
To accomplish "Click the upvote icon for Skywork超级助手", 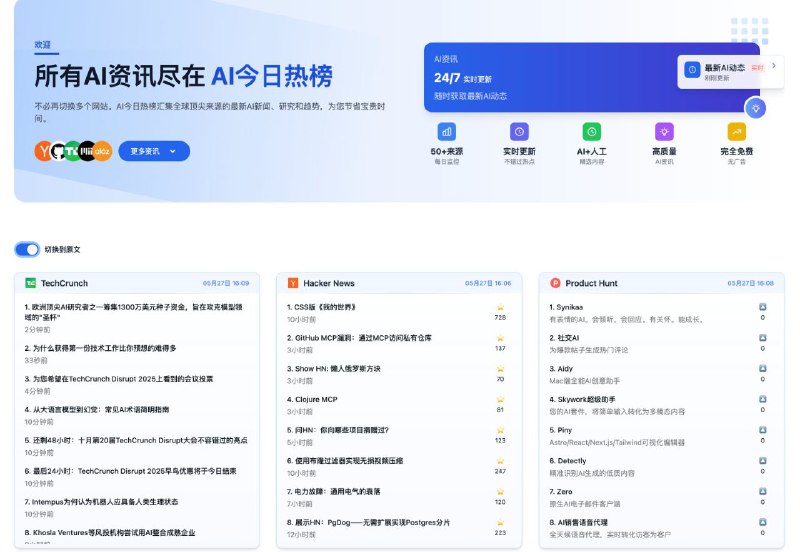I will [763, 399].
